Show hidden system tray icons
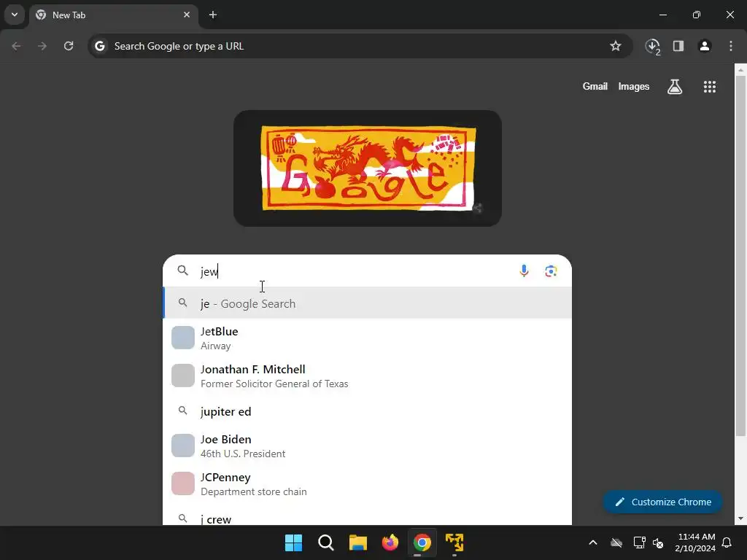 [593, 542]
